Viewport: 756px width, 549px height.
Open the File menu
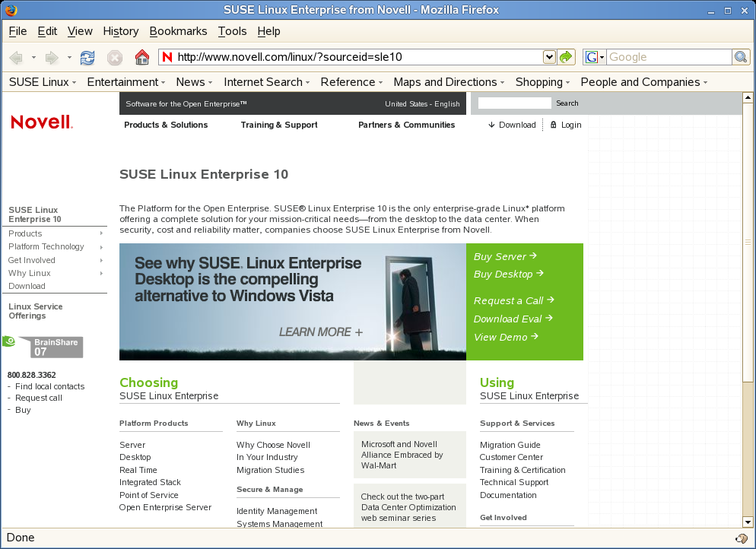pos(17,31)
